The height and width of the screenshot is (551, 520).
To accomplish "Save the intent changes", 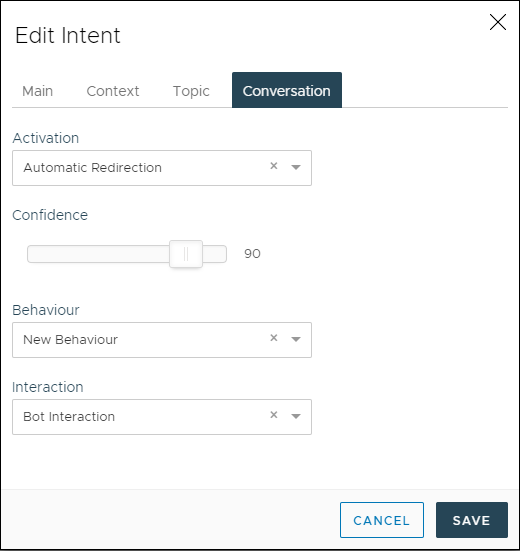I will click(x=472, y=520).
